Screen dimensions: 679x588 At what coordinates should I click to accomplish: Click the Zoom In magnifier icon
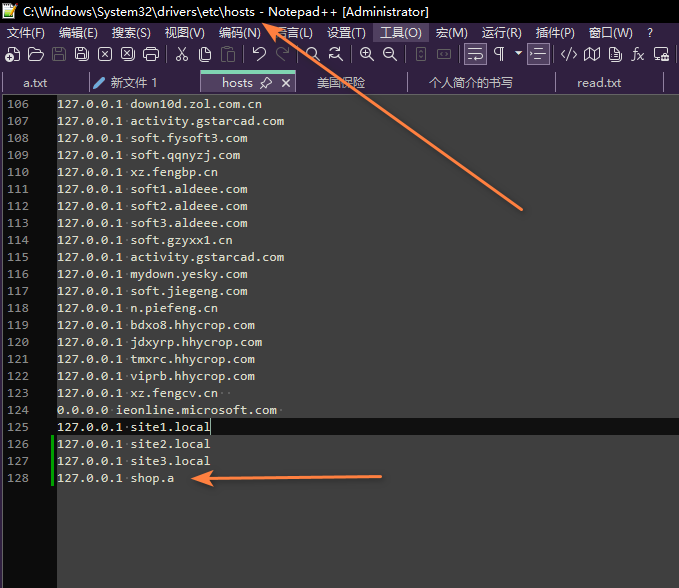(367, 54)
